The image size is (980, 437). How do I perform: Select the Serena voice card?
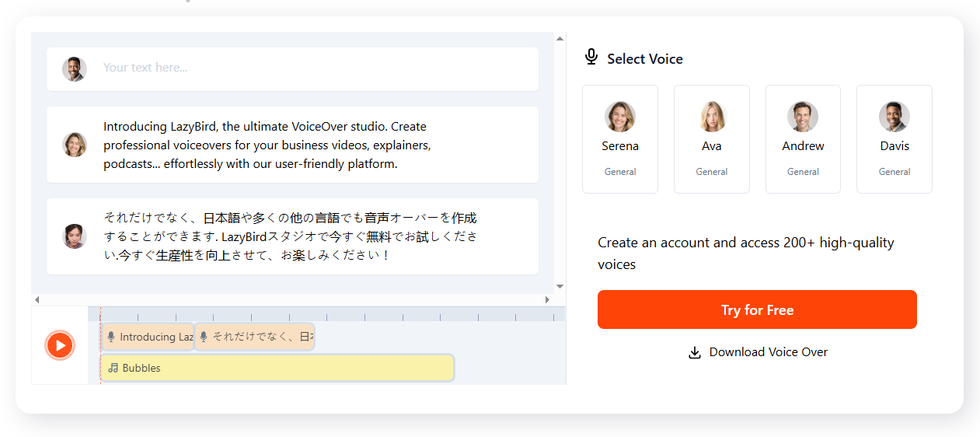[620, 139]
